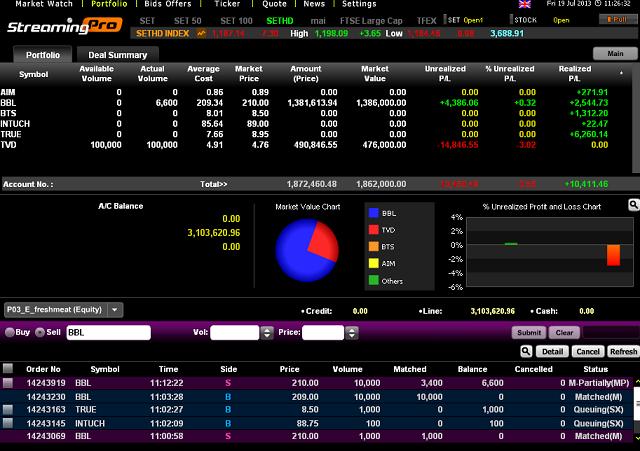The height and width of the screenshot is (451, 640).
Task: Click the green Others legend swatch
Action: point(373,280)
